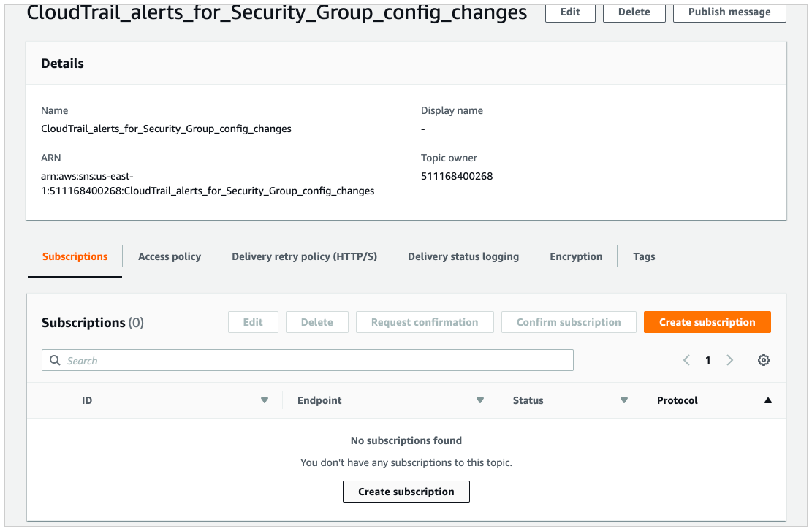Click the topic title heading
The height and width of the screenshot is (531, 812).
click(277, 12)
